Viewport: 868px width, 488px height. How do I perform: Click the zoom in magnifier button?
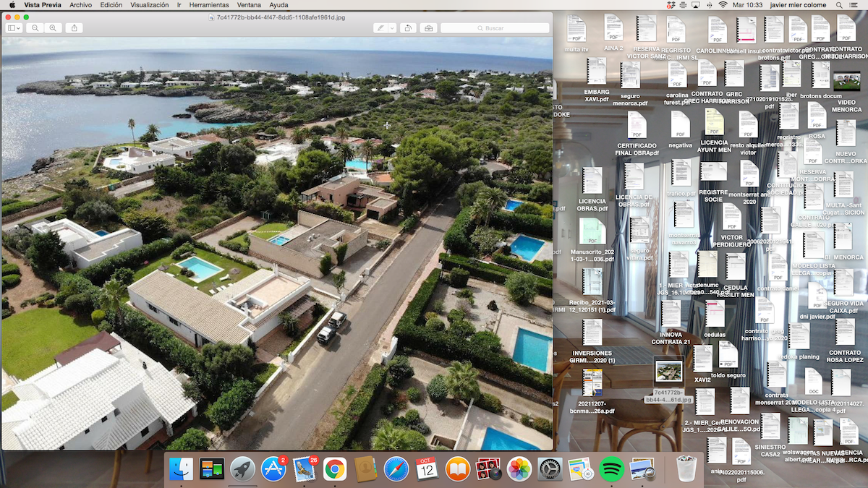[x=53, y=28]
